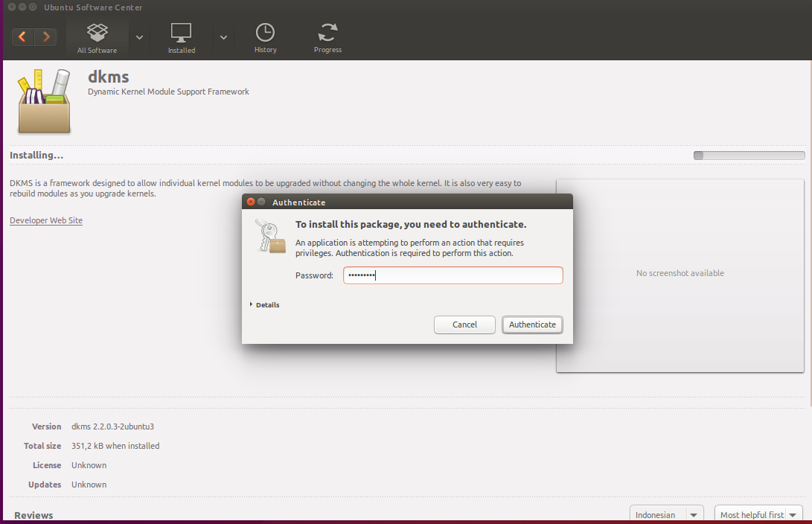Go back with the left arrow button
The image size is (812, 524).
pos(23,36)
